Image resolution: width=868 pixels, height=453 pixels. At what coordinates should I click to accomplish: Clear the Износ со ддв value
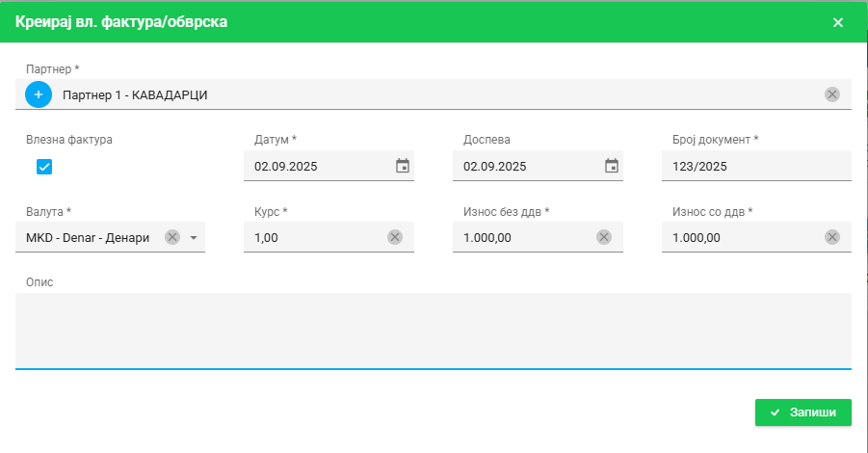[x=832, y=237]
